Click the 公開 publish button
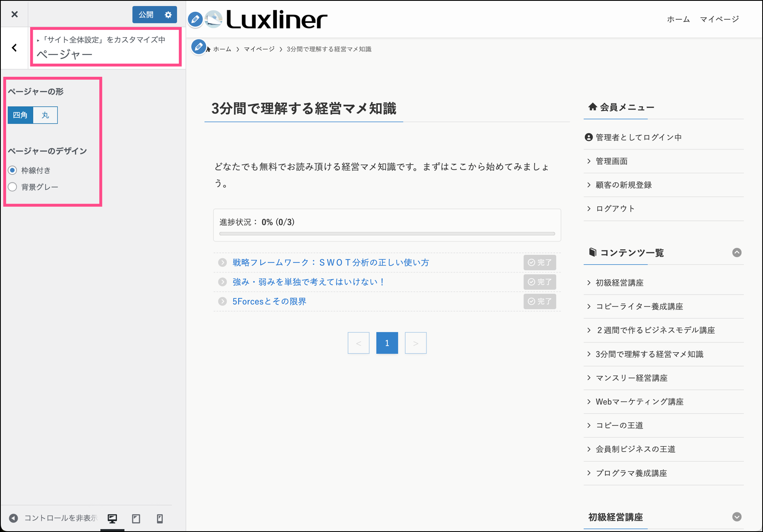Viewport: 763px width, 532px height. pos(146,15)
